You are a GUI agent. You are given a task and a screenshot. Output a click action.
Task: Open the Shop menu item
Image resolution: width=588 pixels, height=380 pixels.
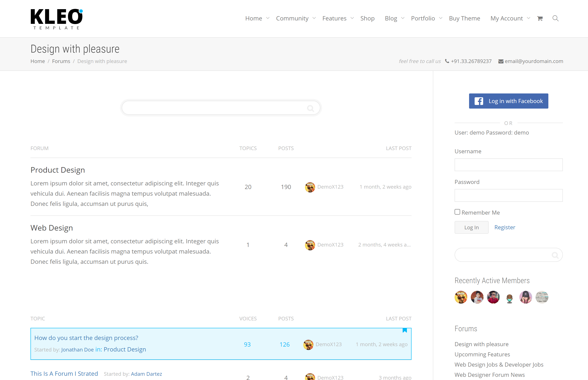(x=367, y=19)
